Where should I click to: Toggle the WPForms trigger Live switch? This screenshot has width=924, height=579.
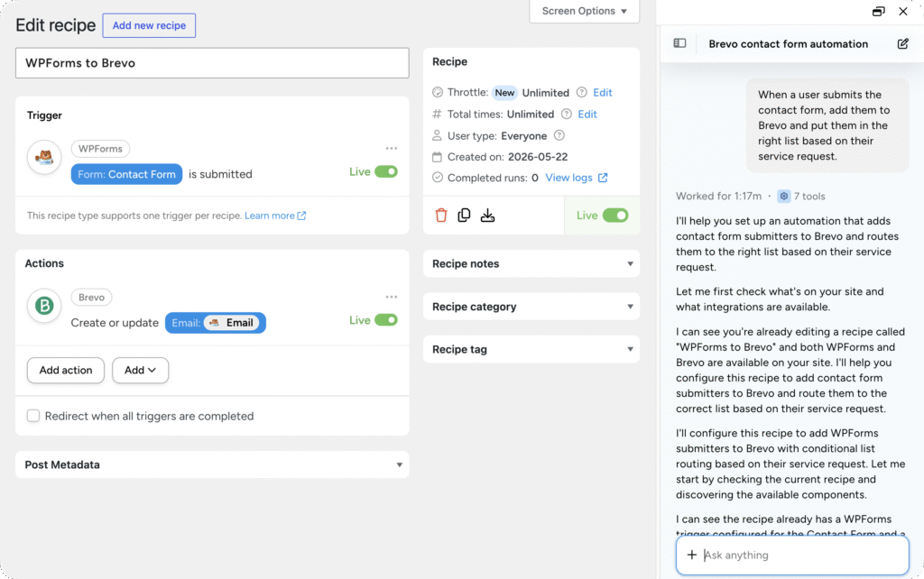pos(386,171)
